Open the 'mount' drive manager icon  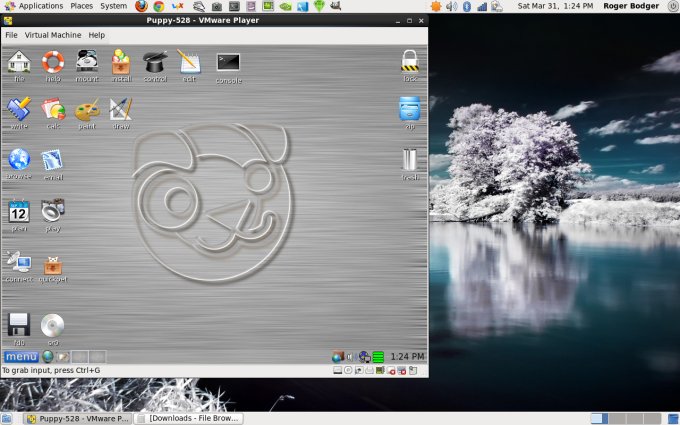coord(87,63)
